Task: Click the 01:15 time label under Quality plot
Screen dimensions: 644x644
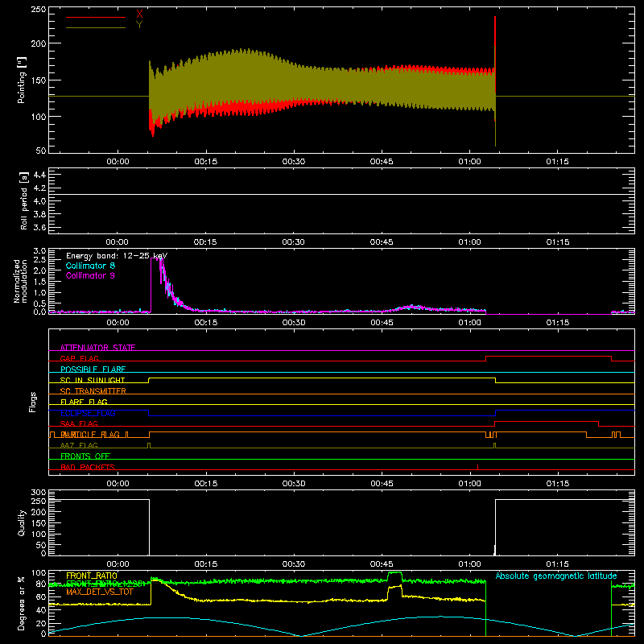Action: [558, 564]
